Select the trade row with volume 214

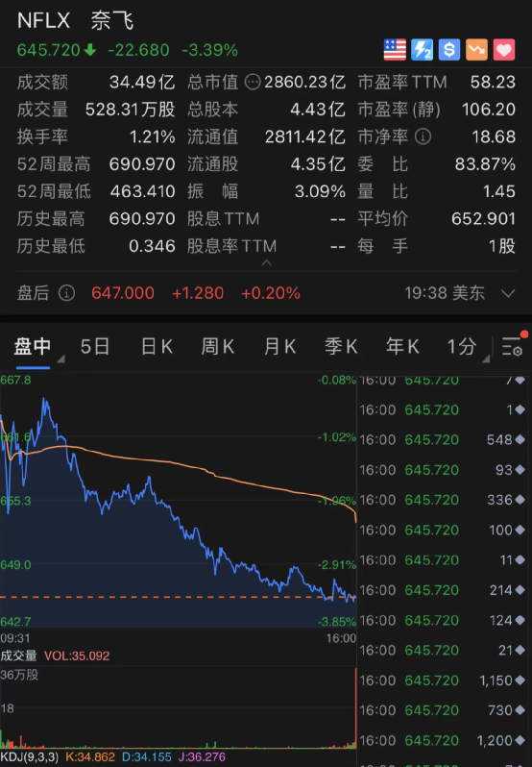coord(443,590)
